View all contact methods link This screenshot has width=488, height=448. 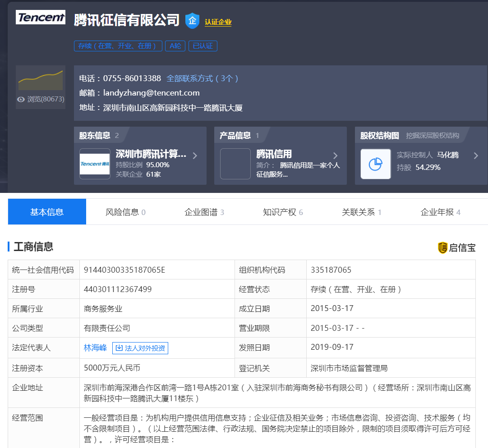tap(202, 78)
